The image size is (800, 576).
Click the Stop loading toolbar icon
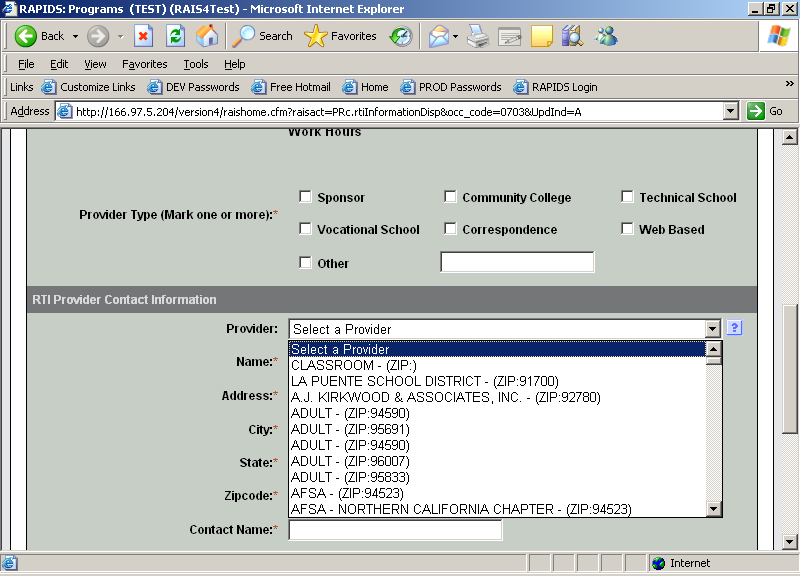(143, 36)
